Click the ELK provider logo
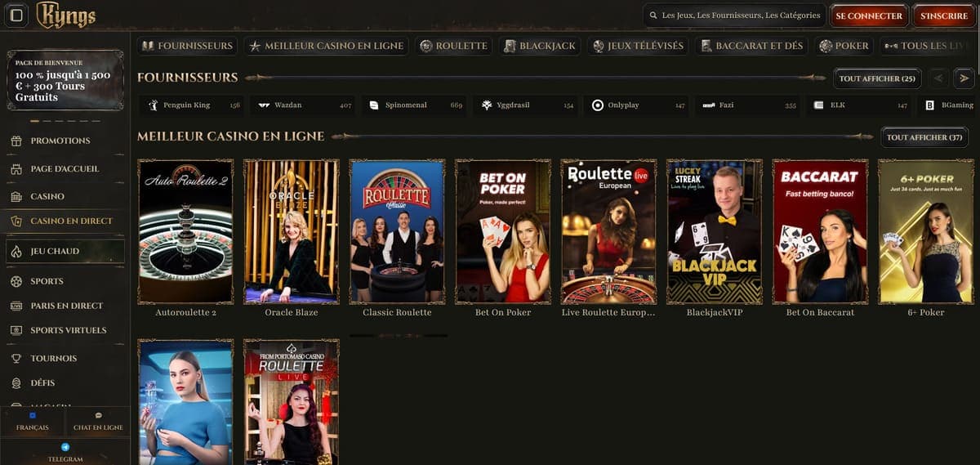This screenshot has width=980, height=465. pos(819,105)
